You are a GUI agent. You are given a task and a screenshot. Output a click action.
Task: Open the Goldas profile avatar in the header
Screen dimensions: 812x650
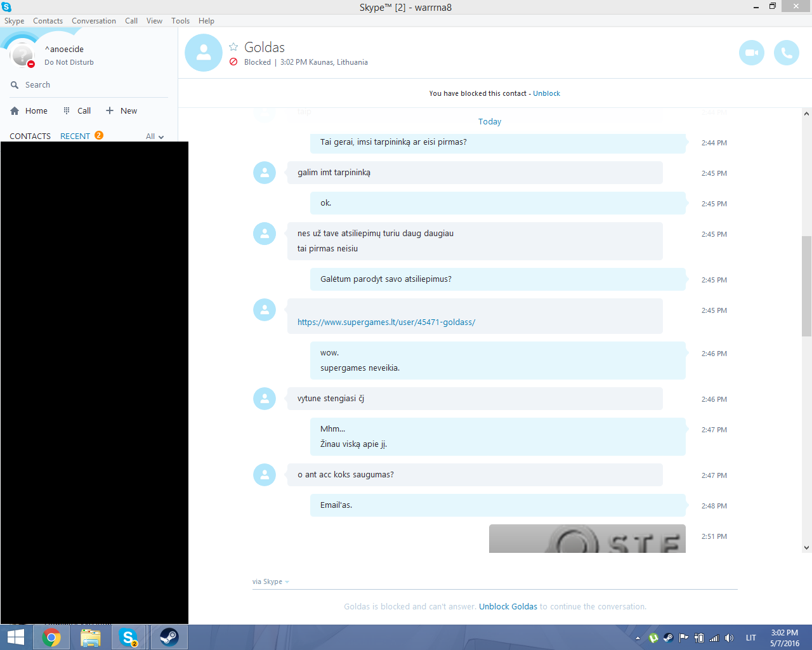pyautogui.click(x=204, y=53)
